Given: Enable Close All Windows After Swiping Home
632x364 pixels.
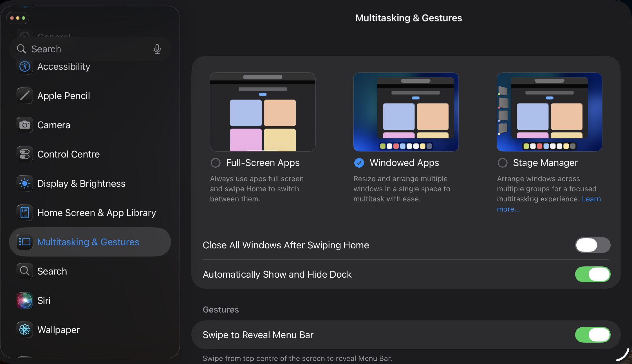Looking at the screenshot, I should 593,245.
